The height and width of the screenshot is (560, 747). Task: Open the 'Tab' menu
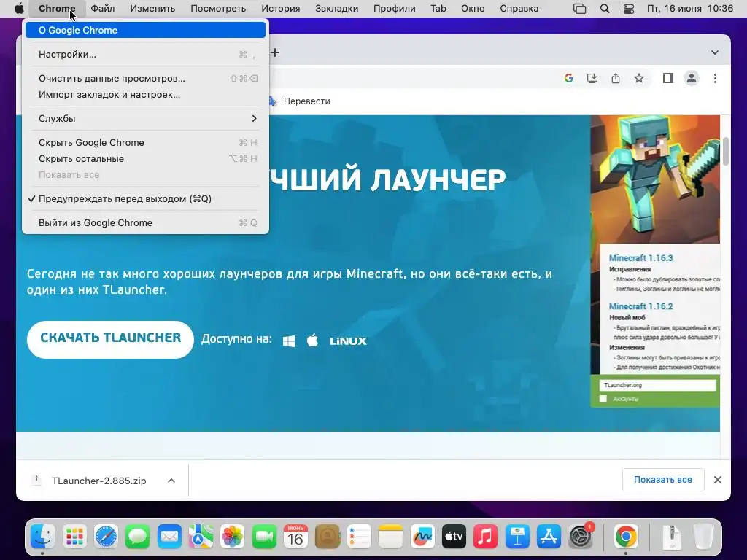[x=438, y=9]
